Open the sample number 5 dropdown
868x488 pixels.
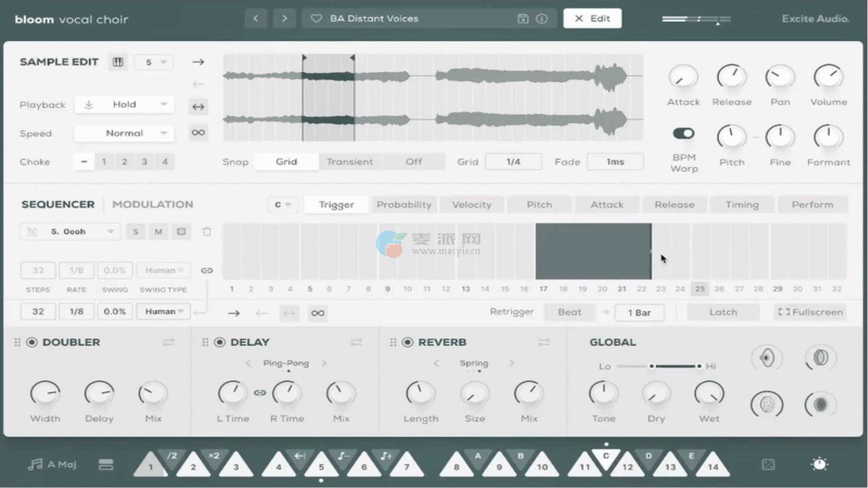coord(154,62)
